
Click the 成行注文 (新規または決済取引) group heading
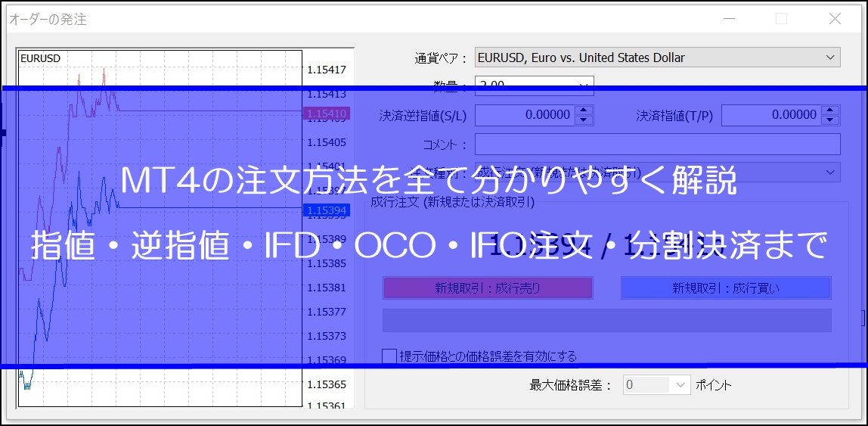tap(453, 203)
